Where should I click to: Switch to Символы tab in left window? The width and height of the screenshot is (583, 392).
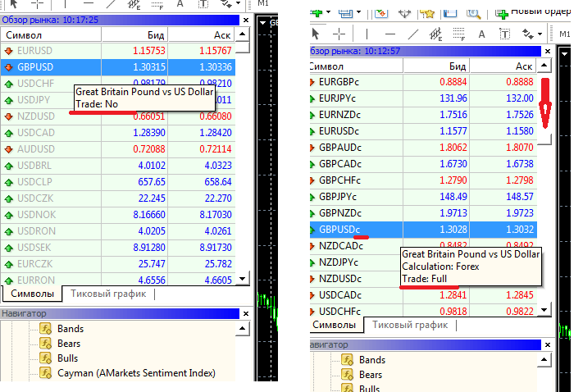32,294
